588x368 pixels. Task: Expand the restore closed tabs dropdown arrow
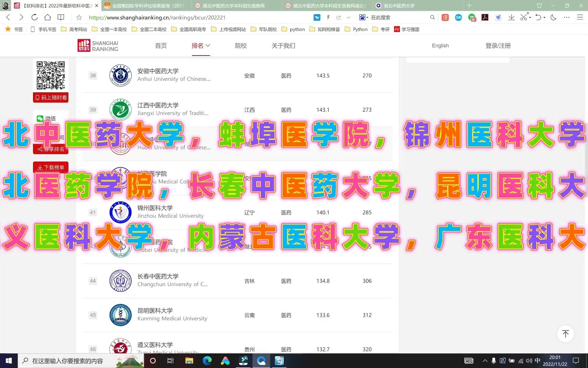544,17
